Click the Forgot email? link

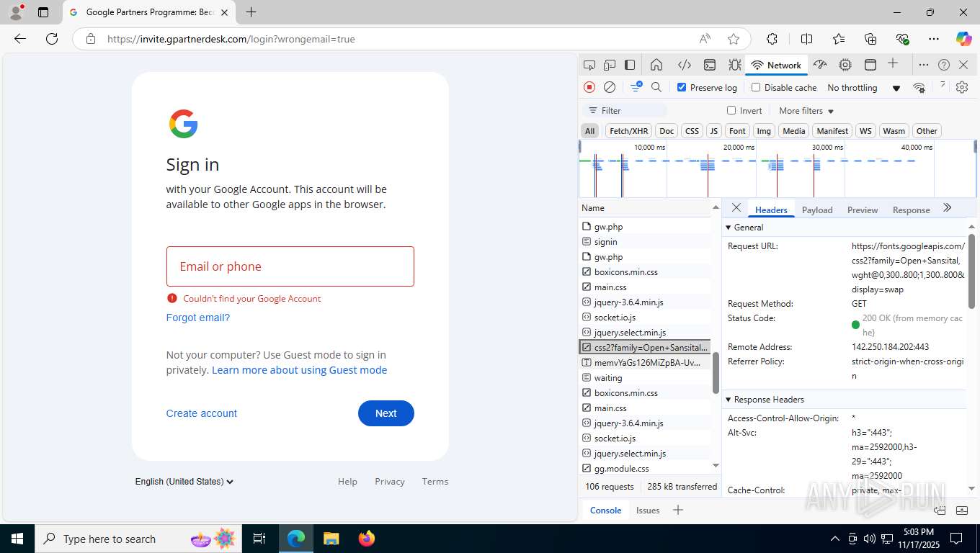198,318
